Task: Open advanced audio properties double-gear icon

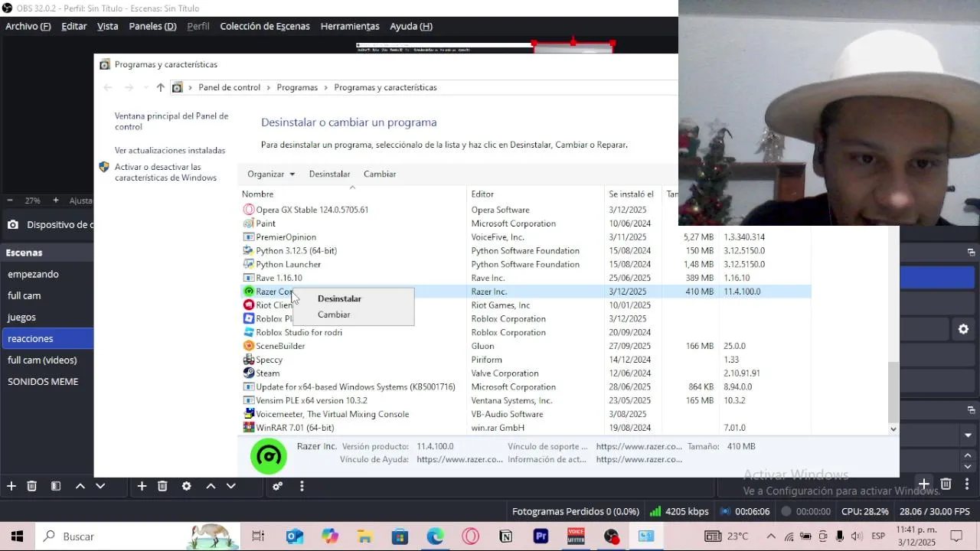Action: tap(278, 486)
